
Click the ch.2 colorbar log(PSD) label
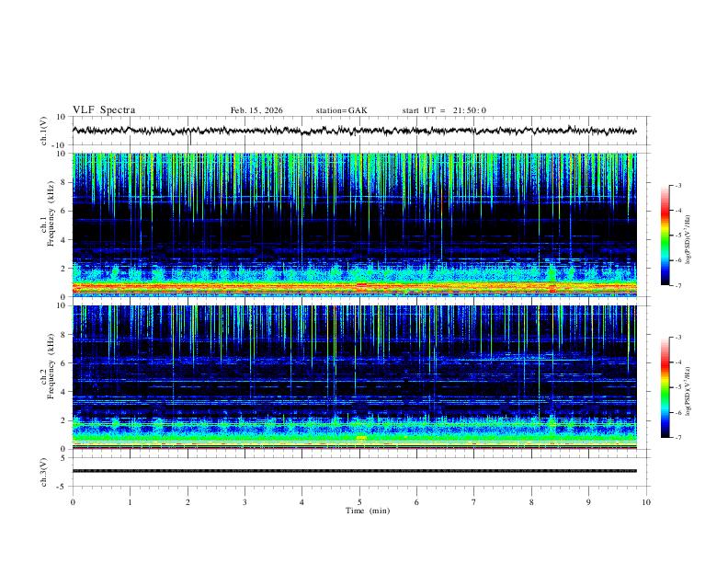click(x=688, y=392)
